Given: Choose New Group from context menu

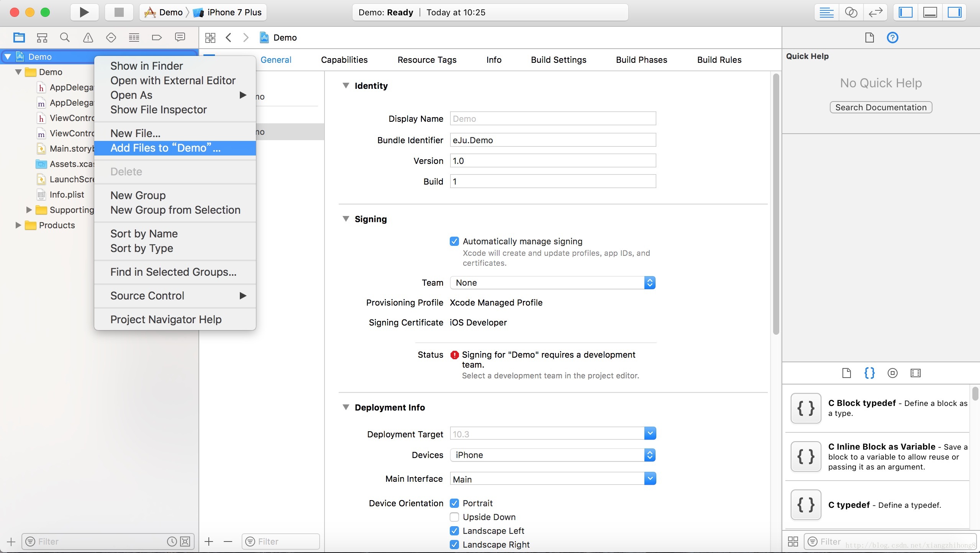Looking at the screenshot, I should coord(175,195).
